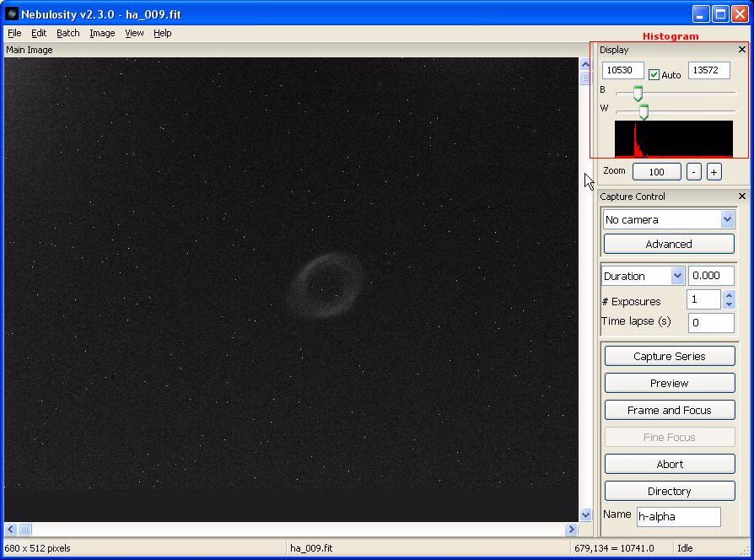Click the histogram graph in Display panel
This screenshot has width=754, height=560.
click(x=673, y=139)
